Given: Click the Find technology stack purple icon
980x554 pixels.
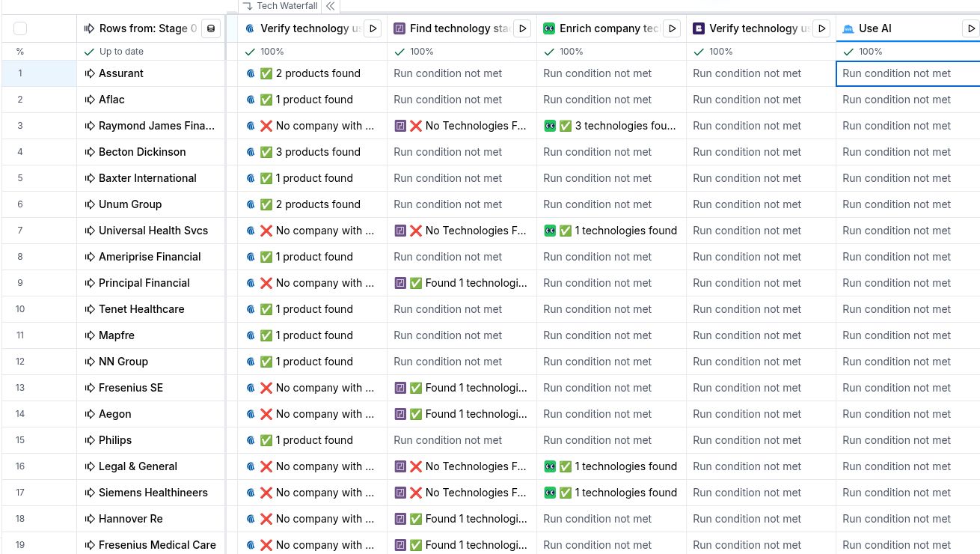Looking at the screenshot, I should [x=399, y=28].
